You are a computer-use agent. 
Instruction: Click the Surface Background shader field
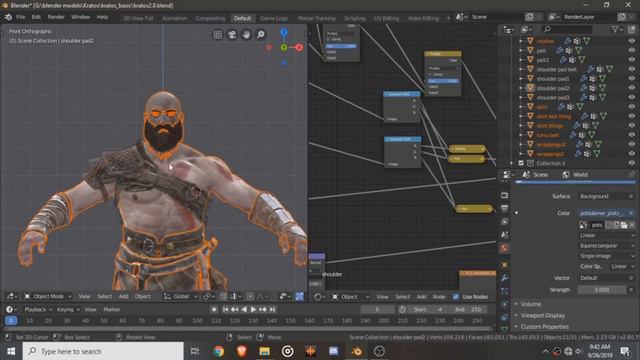pyautogui.click(x=607, y=196)
